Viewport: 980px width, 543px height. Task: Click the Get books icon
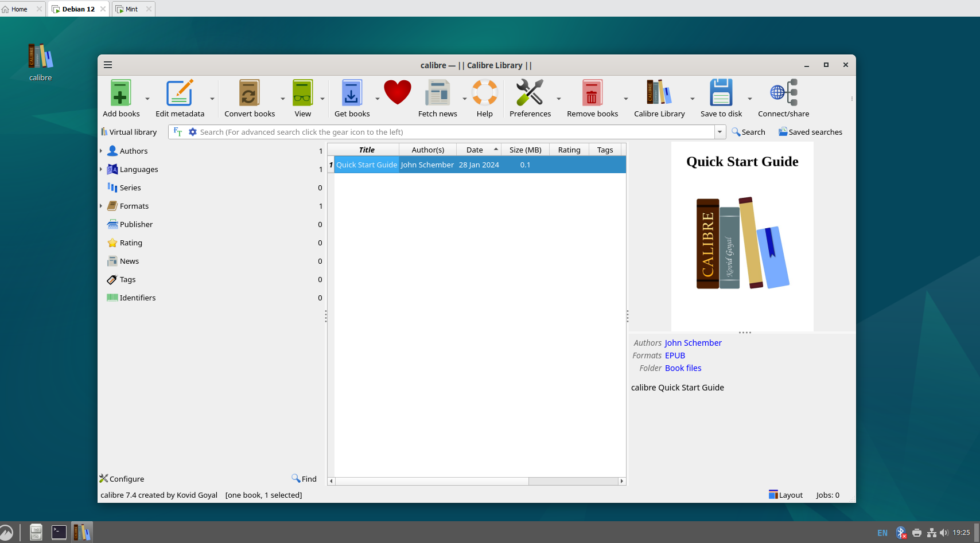(352, 93)
